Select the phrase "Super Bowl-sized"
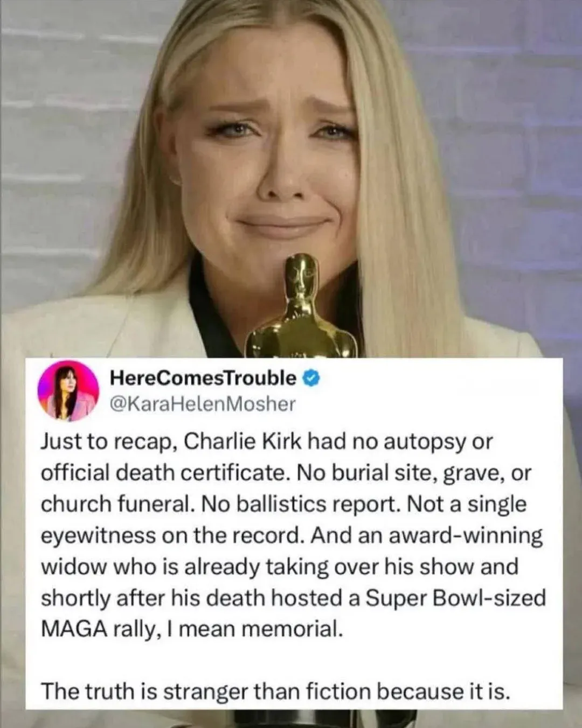This screenshot has height=728, width=582. pos(454,598)
